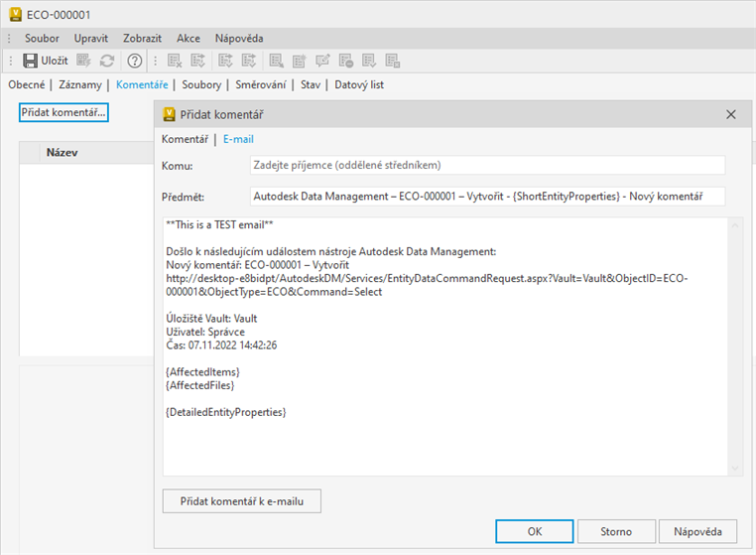Click the Uložit save icon

(31, 61)
